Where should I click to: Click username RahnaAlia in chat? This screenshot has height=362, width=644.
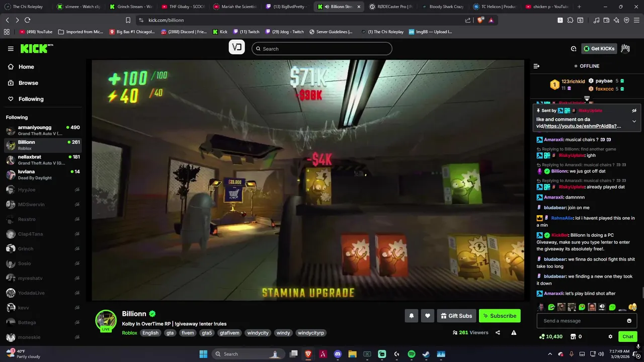(x=562, y=218)
